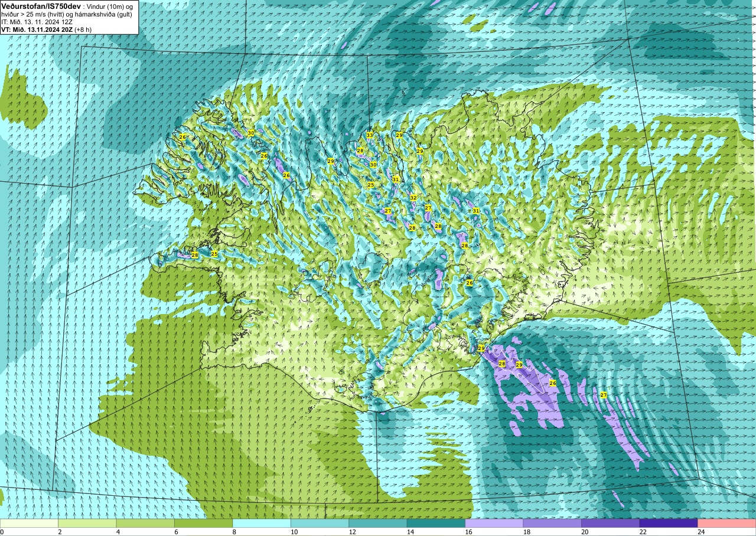Click the pale cream 0–2 m/s legend swatch
The image size is (756, 536).
click(29, 523)
